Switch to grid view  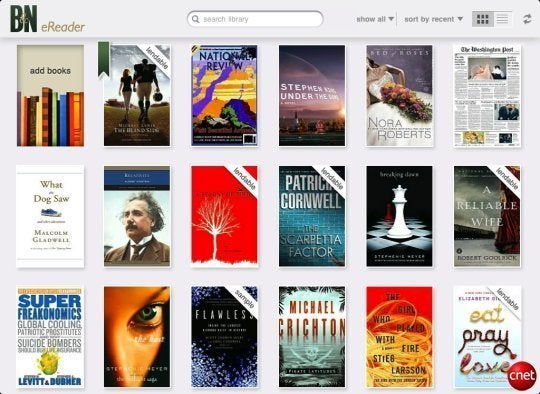[x=482, y=19]
